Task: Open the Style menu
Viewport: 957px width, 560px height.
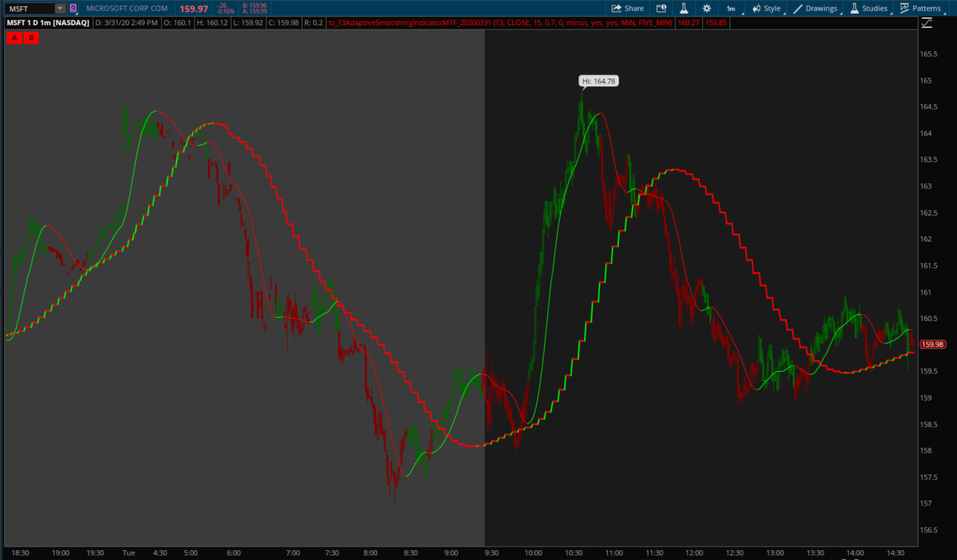Action: pos(767,9)
